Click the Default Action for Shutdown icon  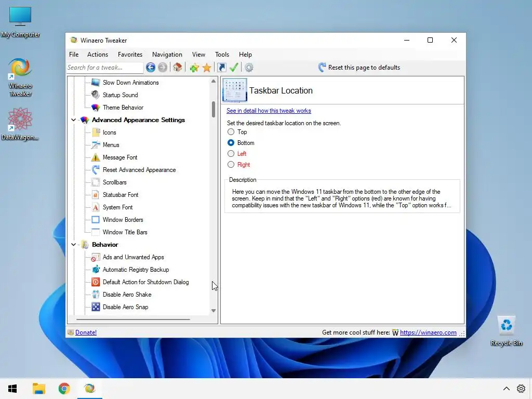(96, 282)
